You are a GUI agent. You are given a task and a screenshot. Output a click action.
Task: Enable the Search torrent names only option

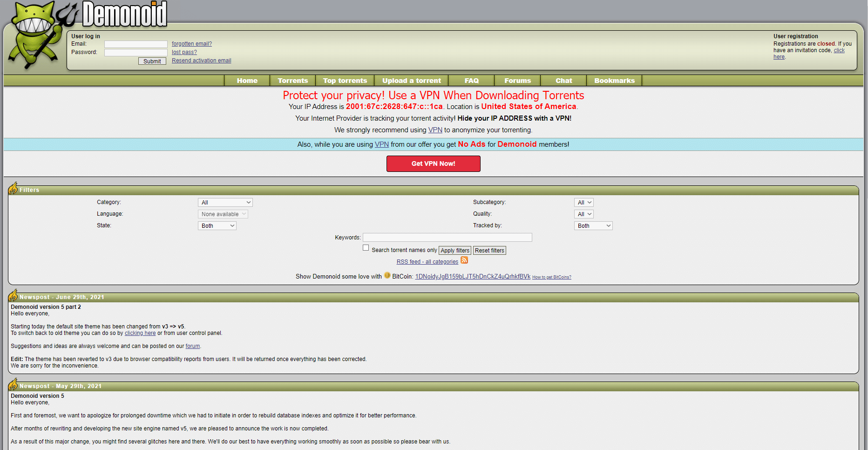coord(366,247)
